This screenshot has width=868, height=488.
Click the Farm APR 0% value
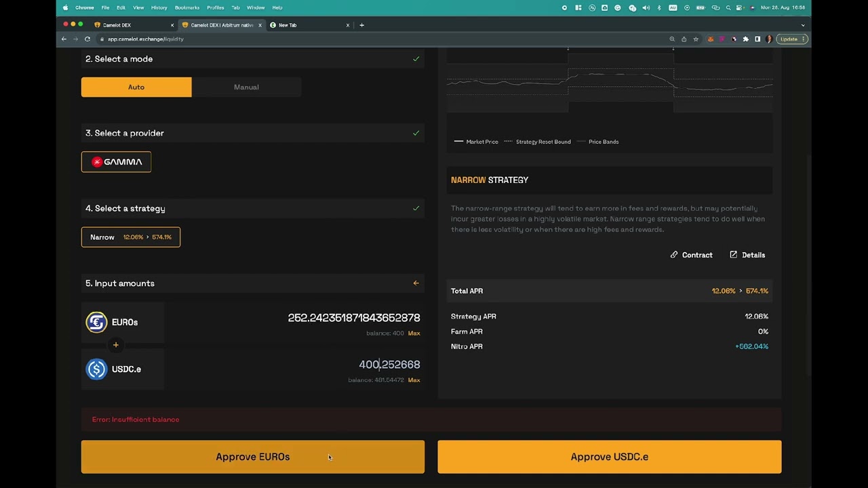tap(763, 331)
